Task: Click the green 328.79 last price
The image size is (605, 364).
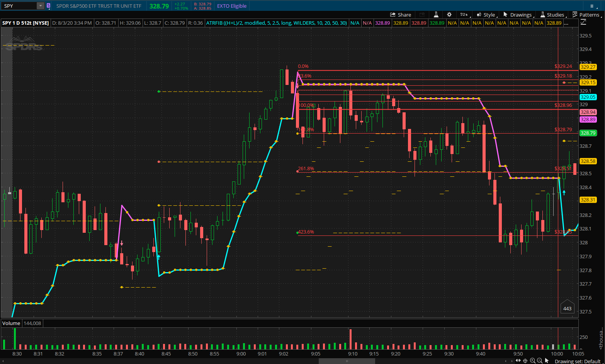Action: click(x=159, y=6)
